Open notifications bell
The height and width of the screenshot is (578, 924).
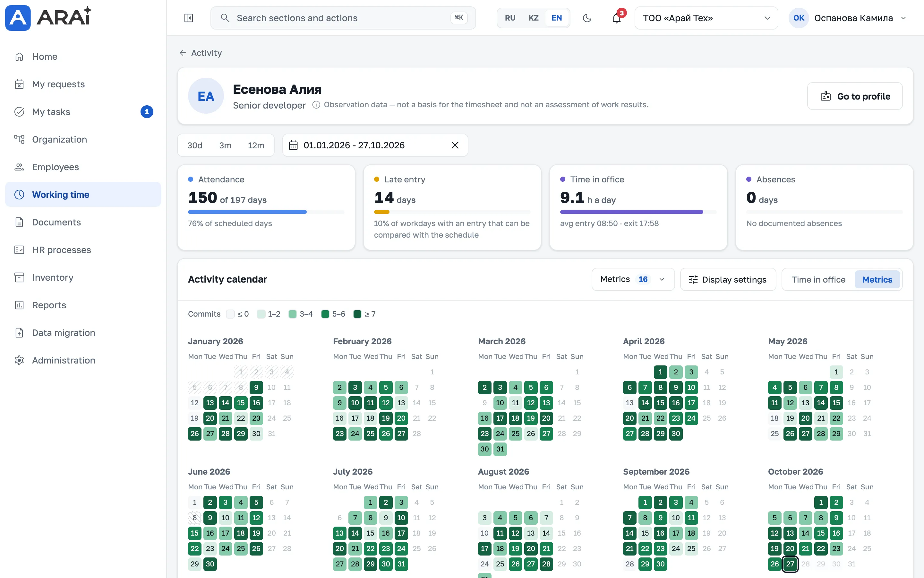(x=617, y=18)
